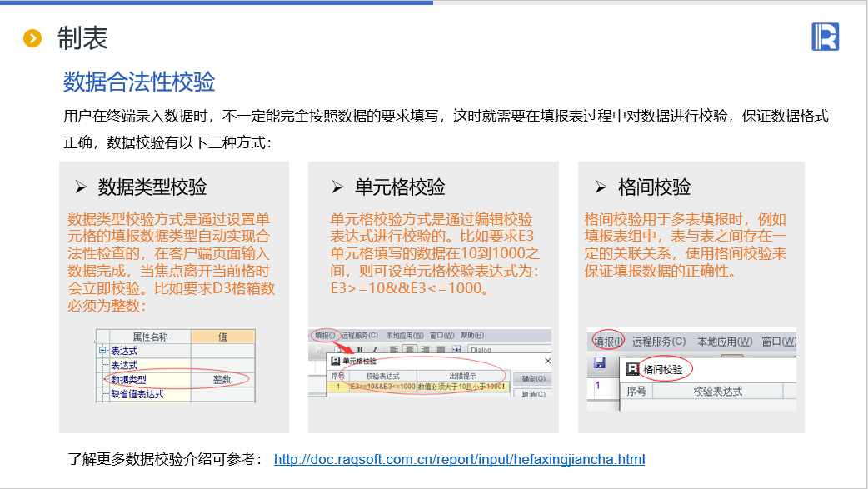This screenshot has width=868, height=489.
Task: Click the 数据类型校验 section heading
Action: pyautogui.click(x=152, y=187)
